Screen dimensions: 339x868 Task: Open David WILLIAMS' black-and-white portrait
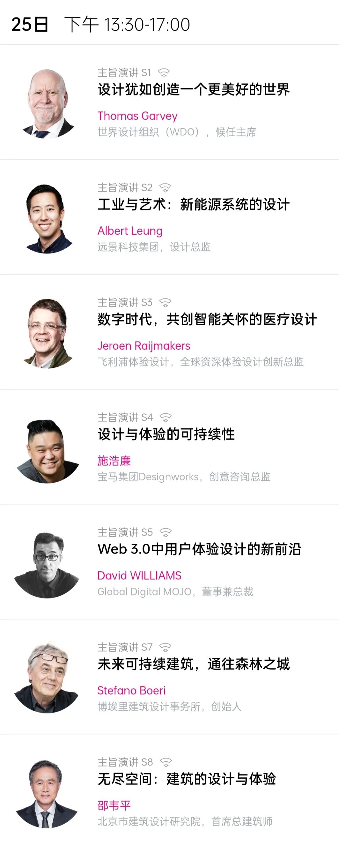point(47,566)
